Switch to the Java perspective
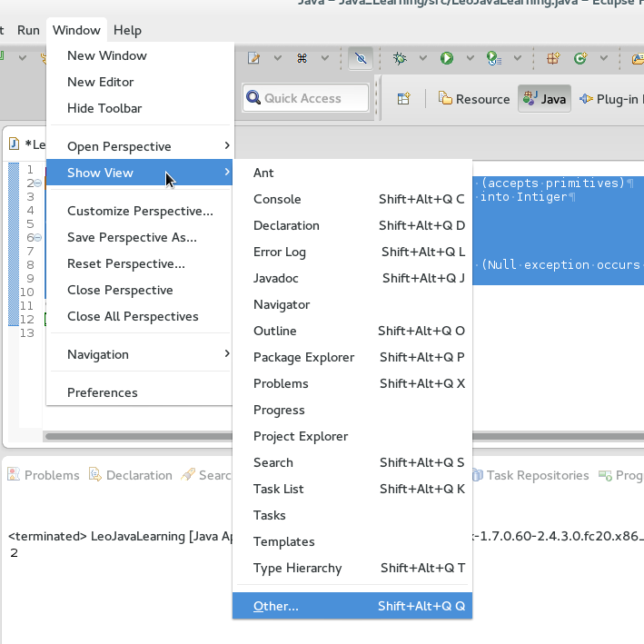This screenshot has width=644, height=644. (544, 99)
